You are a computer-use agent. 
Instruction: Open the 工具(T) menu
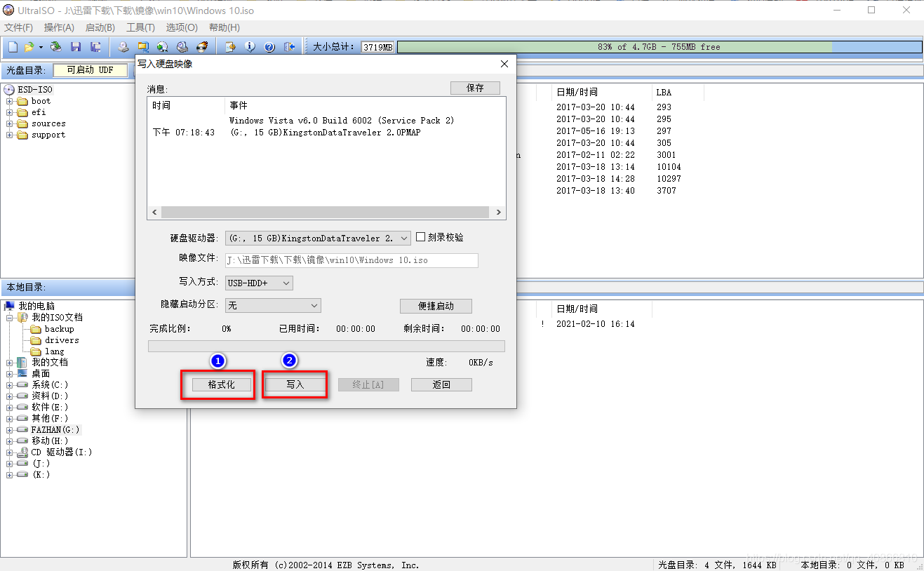pyautogui.click(x=140, y=27)
